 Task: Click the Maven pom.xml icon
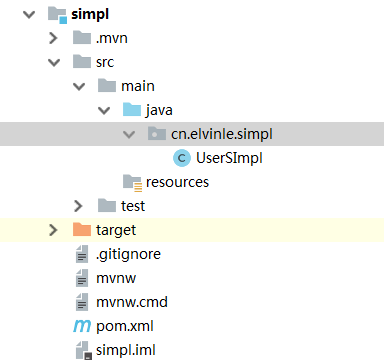point(82,326)
